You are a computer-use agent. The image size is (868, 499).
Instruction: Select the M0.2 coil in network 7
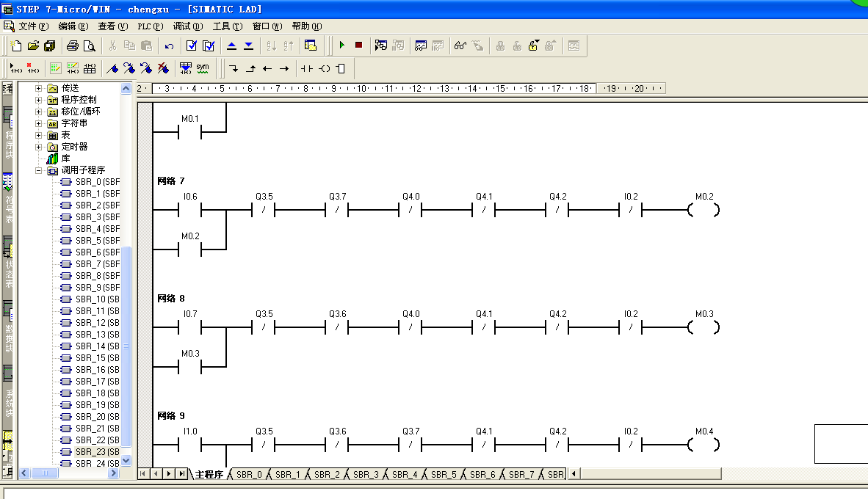pyautogui.click(x=704, y=210)
